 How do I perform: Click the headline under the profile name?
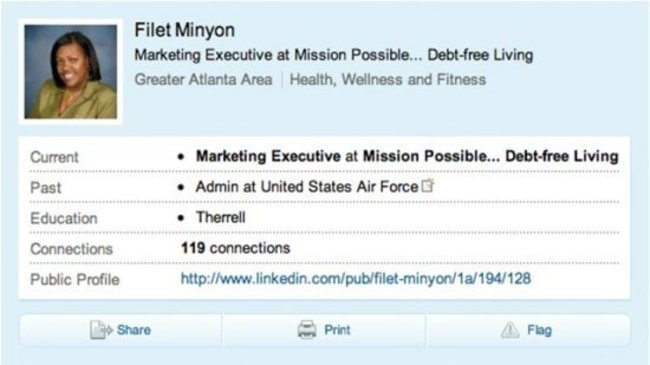(334, 55)
